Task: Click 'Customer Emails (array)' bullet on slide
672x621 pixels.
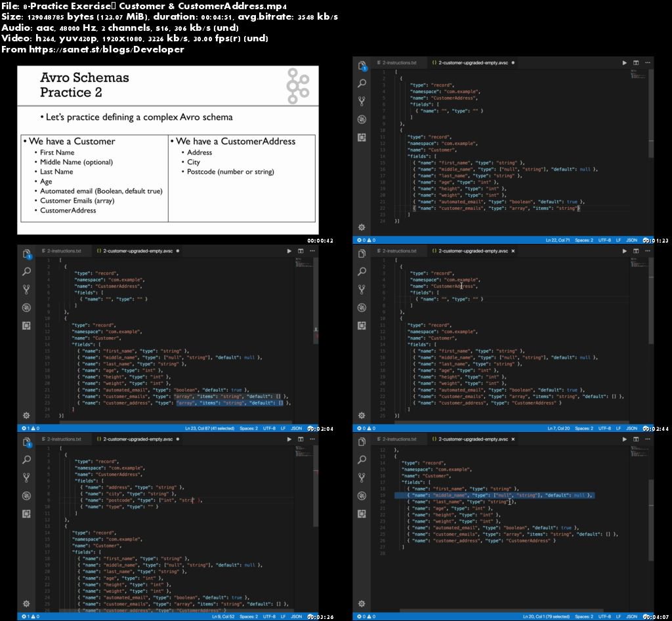Action: (77, 201)
